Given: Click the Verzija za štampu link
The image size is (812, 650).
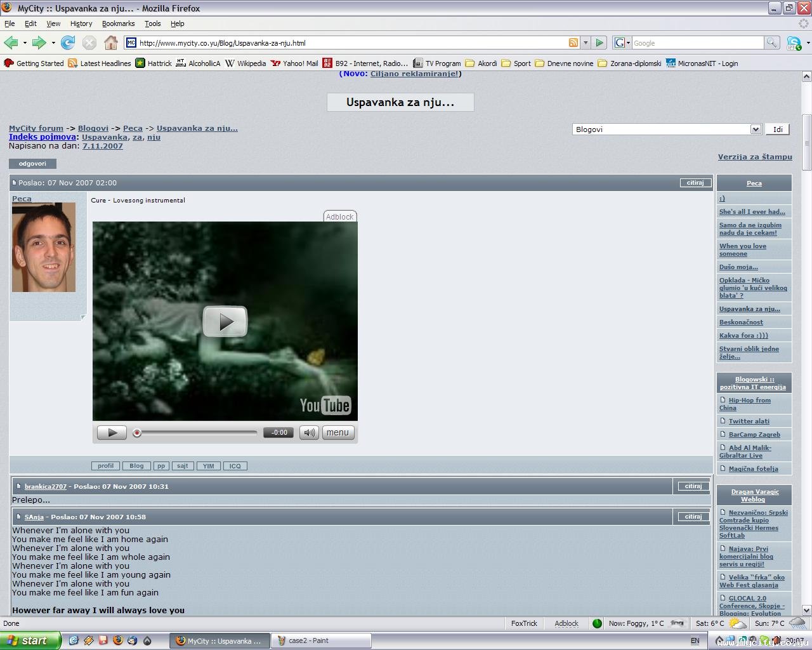Looking at the screenshot, I should [755, 157].
